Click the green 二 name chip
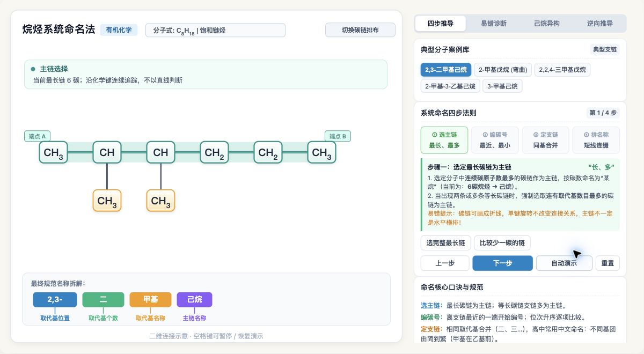The image size is (644, 354). pyautogui.click(x=103, y=299)
